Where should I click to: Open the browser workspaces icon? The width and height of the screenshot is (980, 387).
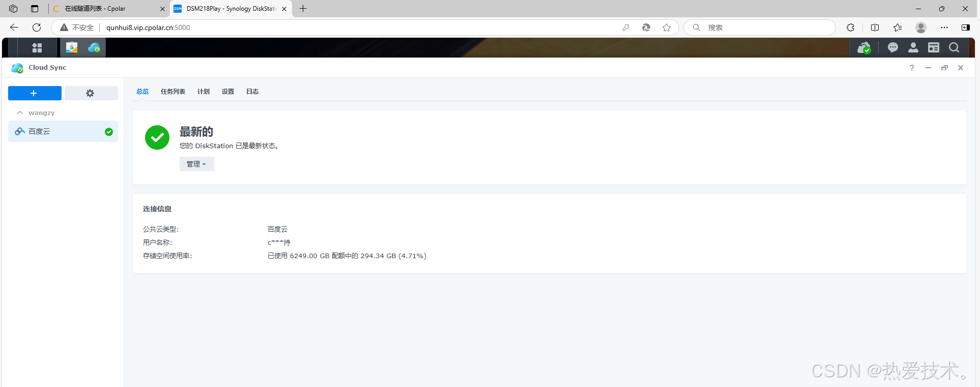pos(13,9)
